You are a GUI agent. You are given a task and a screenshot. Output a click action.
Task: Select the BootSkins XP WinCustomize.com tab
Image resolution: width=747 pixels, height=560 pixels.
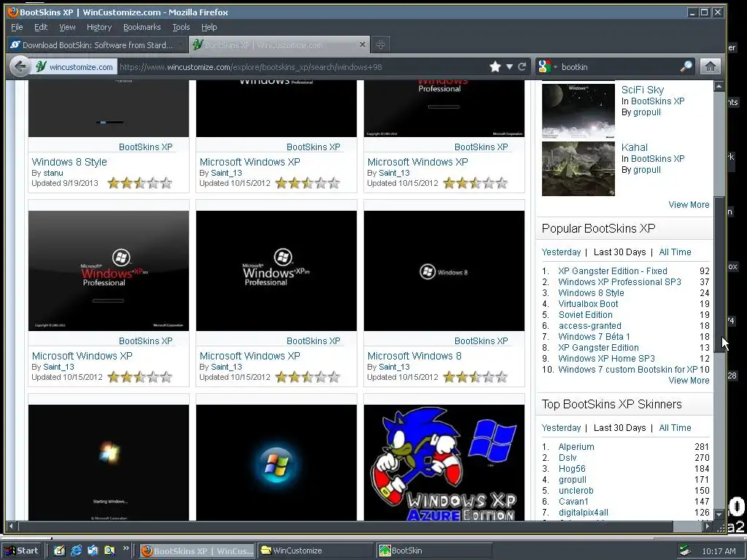click(279, 44)
